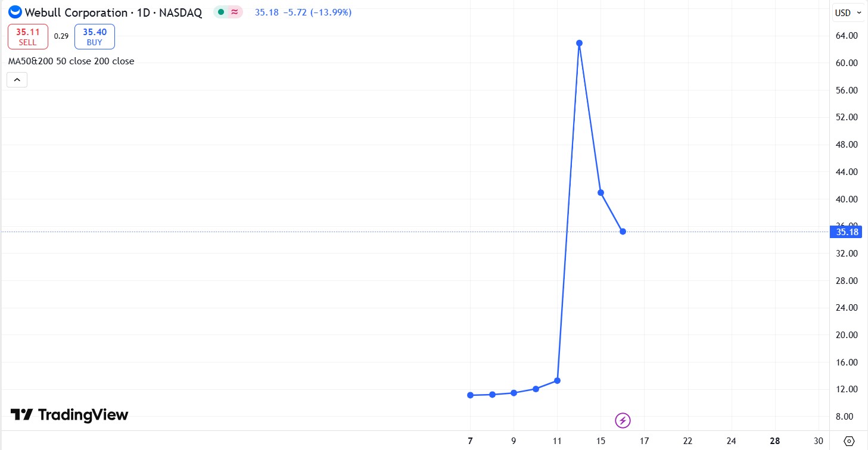Screen dimensions: 868x450
Task: Collapse the indicator legend with chevron
Action: [x=17, y=79]
